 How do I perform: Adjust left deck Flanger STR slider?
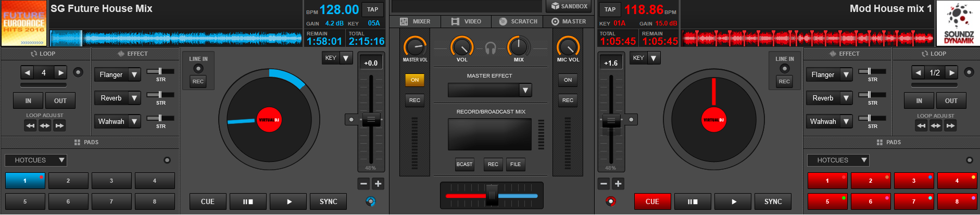(x=160, y=71)
